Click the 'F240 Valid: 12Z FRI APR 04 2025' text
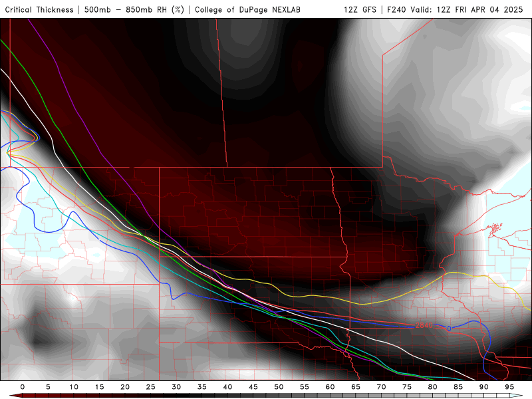 (x=455, y=10)
